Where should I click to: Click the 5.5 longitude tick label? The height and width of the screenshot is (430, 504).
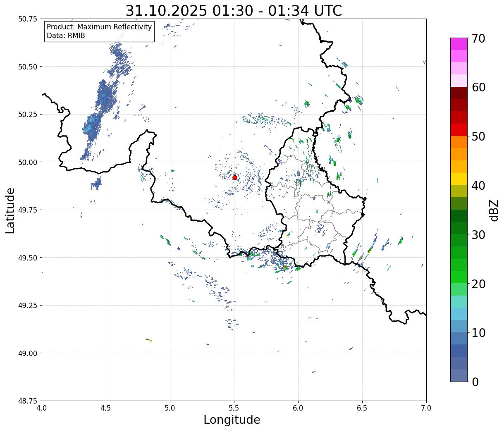coord(234,408)
